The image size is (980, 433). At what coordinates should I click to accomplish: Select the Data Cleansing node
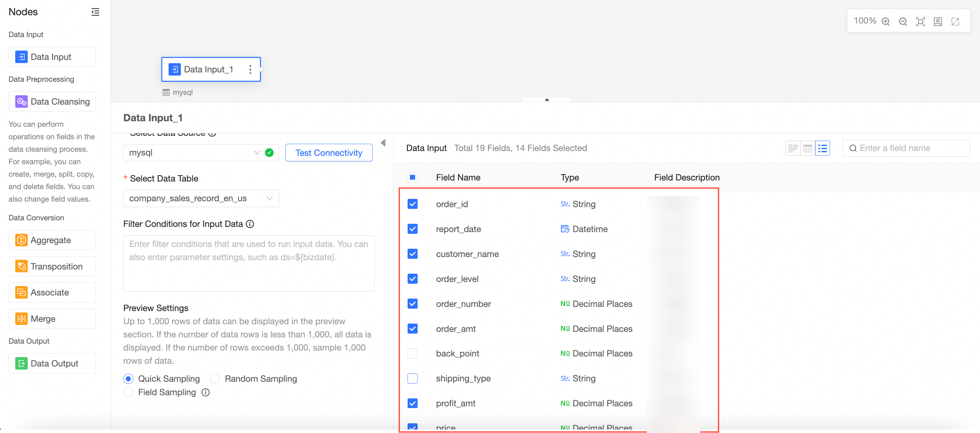coord(52,101)
